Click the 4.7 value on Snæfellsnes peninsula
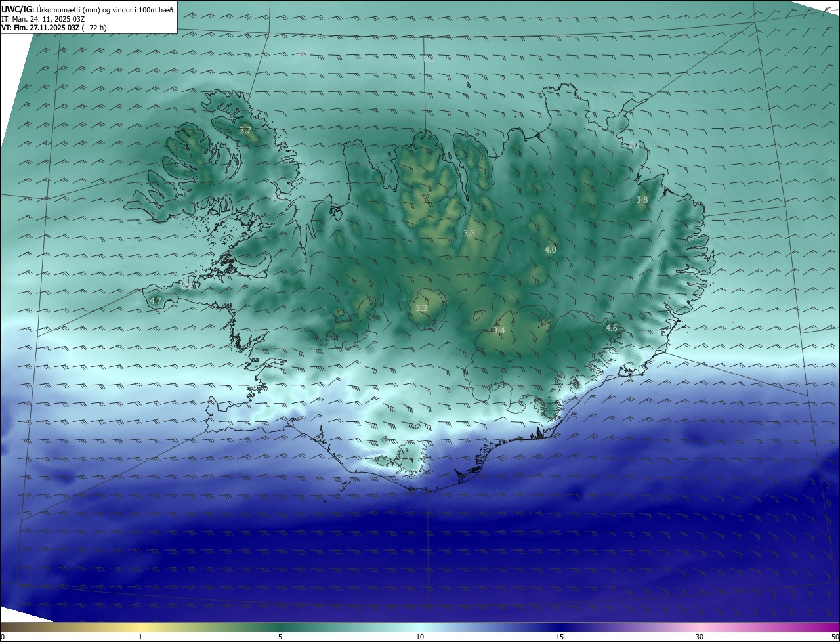The height and width of the screenshot is (642, 840). [156, 301]
